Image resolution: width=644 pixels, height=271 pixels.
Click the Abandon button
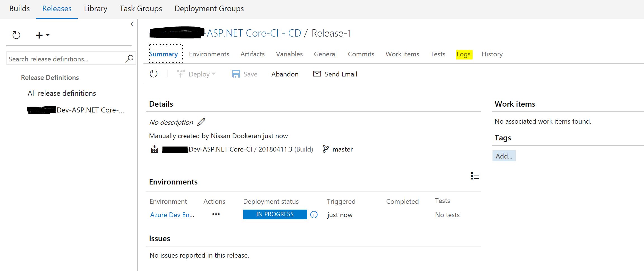[x=285, y=74]
